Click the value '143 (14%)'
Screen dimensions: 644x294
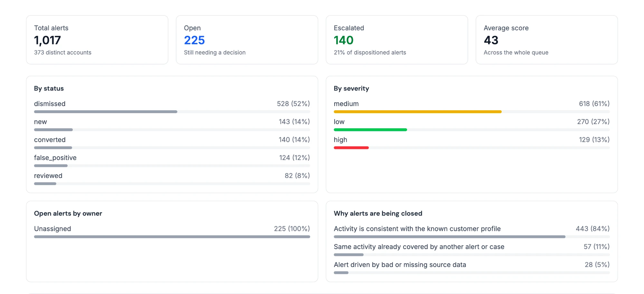[294, 122]
